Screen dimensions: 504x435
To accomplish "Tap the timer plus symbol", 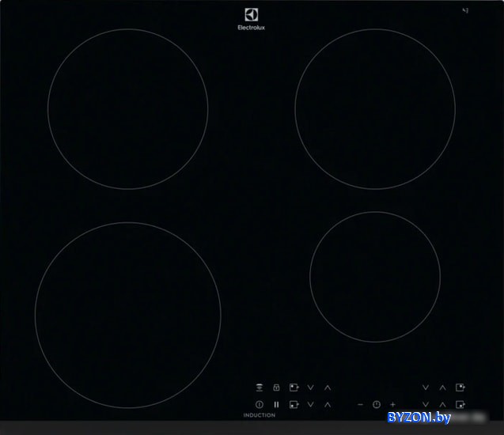I will (392, 404).
